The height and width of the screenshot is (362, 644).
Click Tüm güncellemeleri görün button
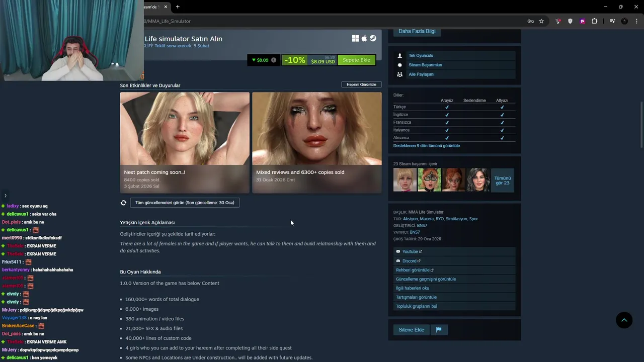[185, 203]
